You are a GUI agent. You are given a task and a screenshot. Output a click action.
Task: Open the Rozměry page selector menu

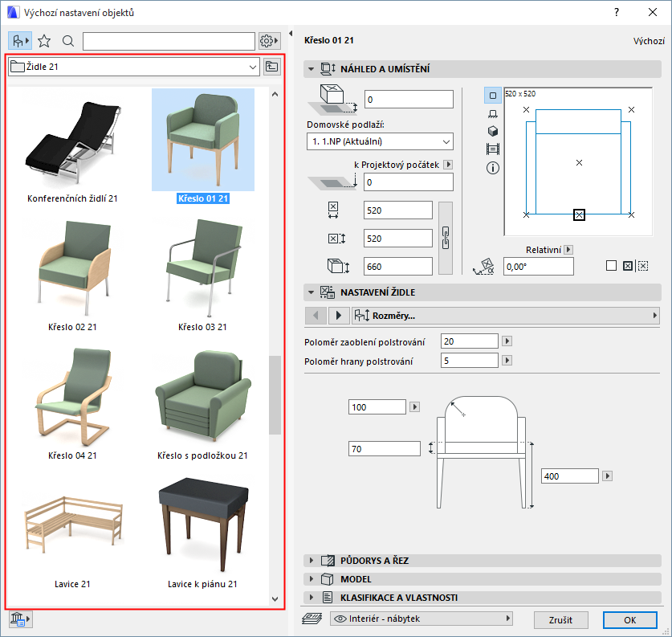[x=504, y=315]
